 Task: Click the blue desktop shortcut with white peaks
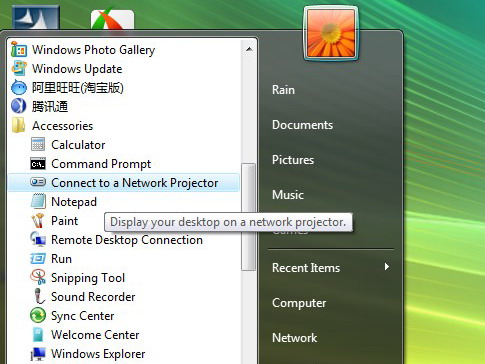coord(36,17)
